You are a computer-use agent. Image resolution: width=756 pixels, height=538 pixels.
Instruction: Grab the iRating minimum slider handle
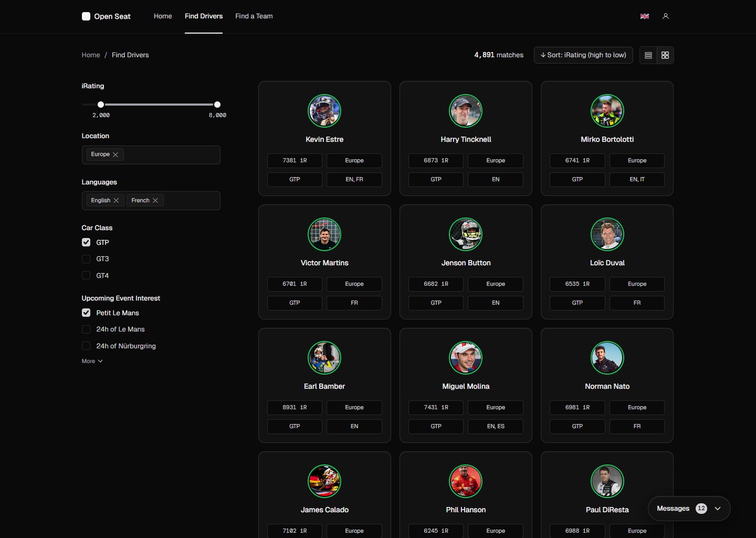[x=101, y=105]
